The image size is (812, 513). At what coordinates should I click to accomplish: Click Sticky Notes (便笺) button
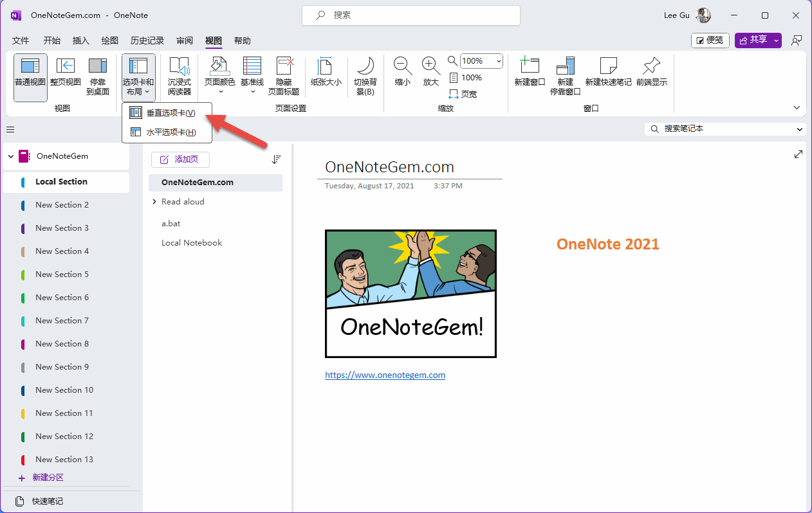[x=710, y=40]
